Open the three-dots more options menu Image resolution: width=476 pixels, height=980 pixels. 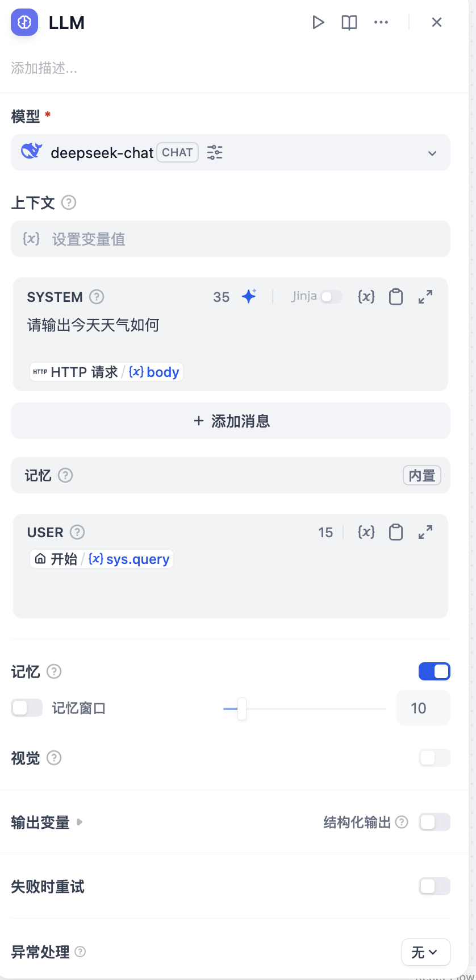click(x=381, y=22)
